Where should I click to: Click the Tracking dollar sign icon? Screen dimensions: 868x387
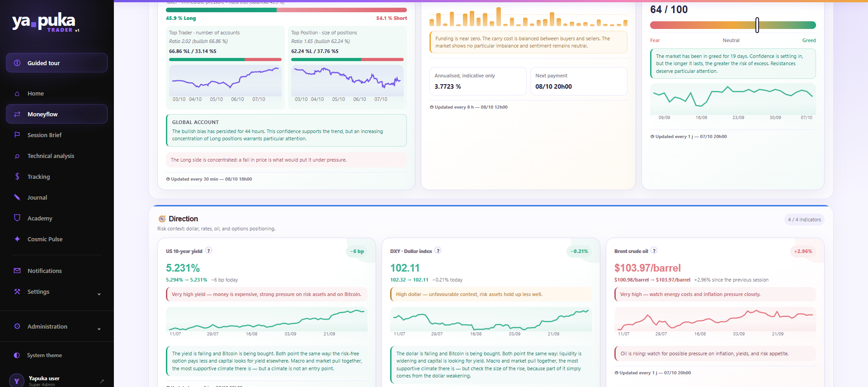tap(17, 177)
